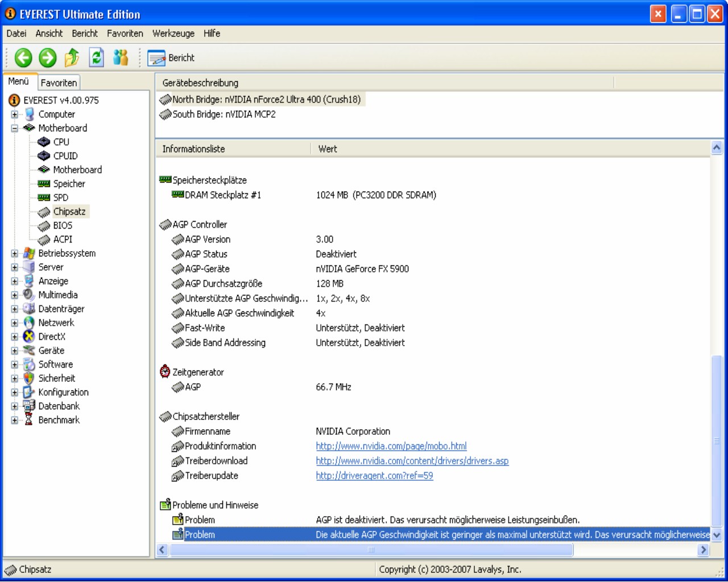This screenshot has width=728, height=582.
Task: Open the Werkzeuge menu
Action: (x=173, y=34)
